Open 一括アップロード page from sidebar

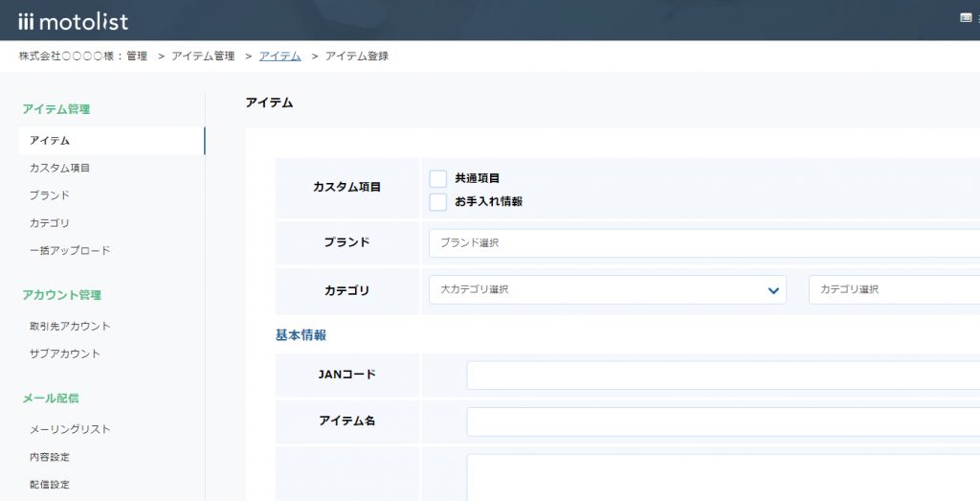[x=70, y=251]
